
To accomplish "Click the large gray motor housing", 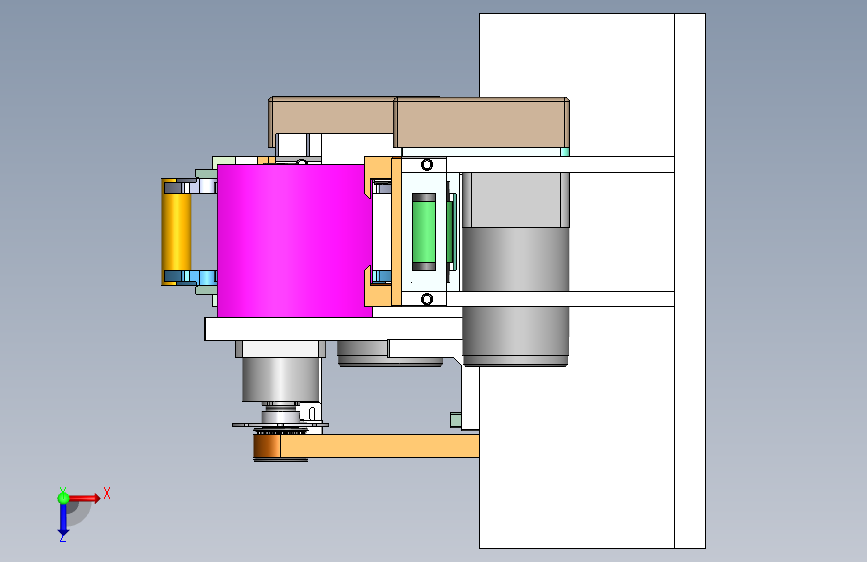I will click(x=515, y=269).
